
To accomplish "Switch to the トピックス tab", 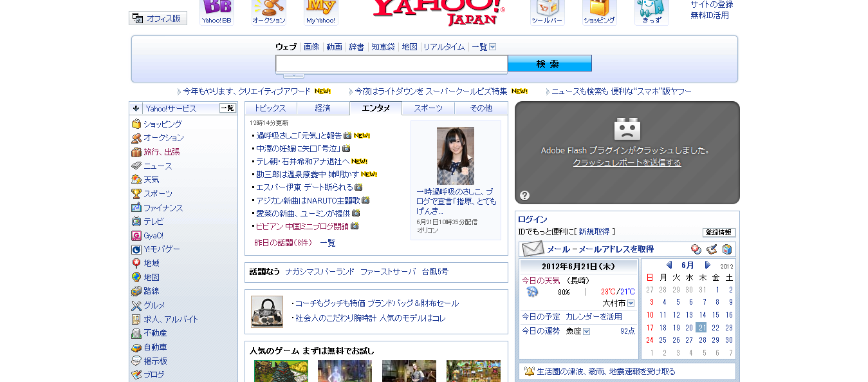I will [270, 108].
